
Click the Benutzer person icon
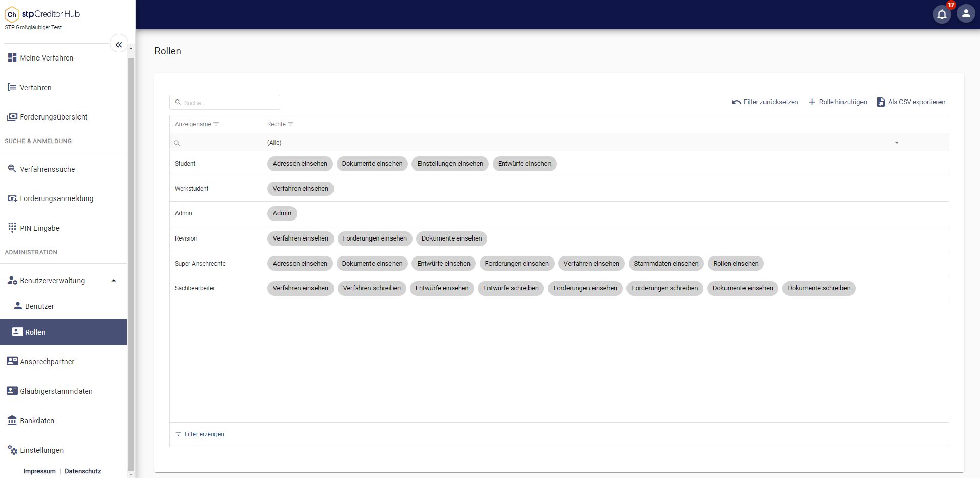[18, 306]
